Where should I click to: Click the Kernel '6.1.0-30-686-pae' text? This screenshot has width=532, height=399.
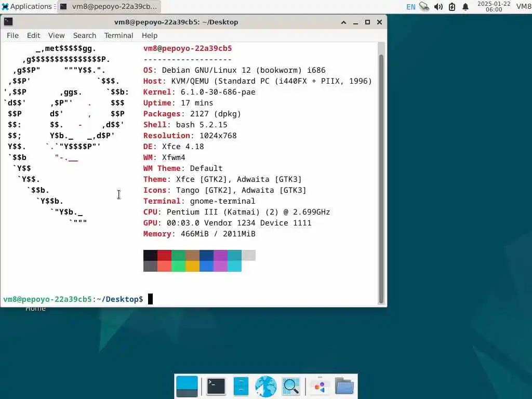(218, 92)
